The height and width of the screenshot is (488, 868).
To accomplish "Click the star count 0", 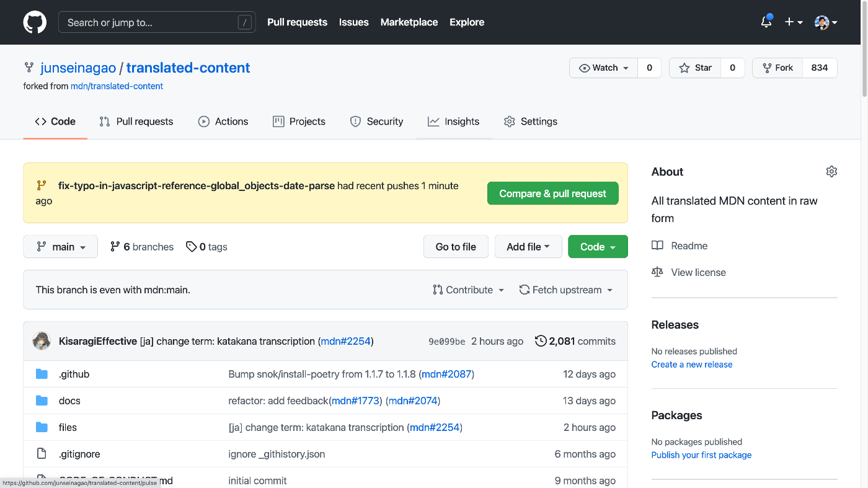I will point(732,68).
